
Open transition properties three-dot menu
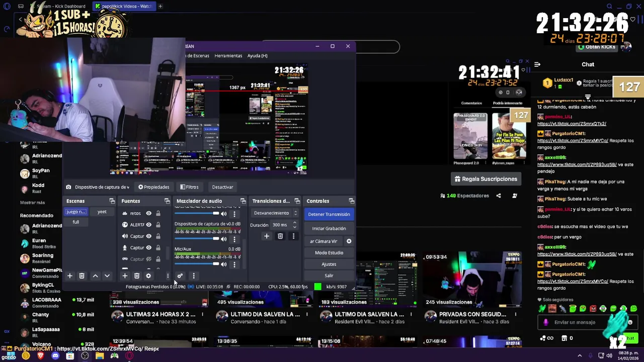293,236
